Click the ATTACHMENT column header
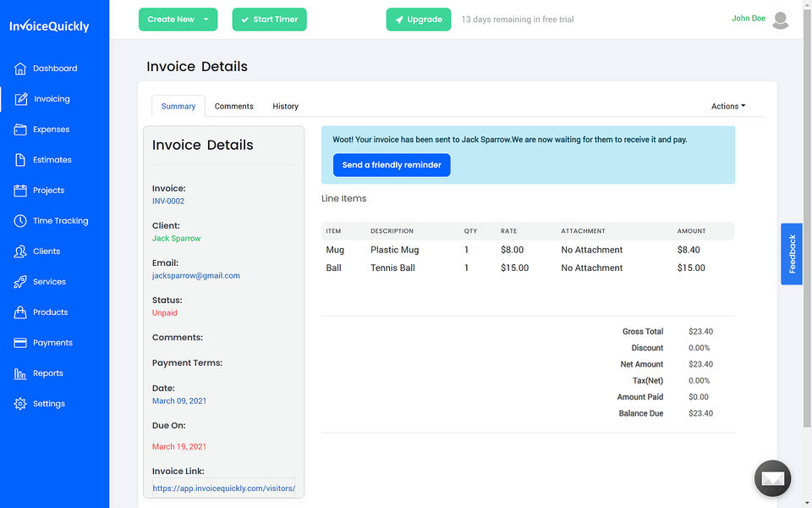 (583, 231)
